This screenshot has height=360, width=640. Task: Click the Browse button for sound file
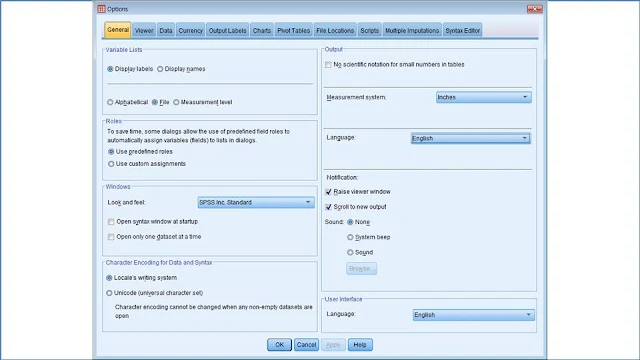click(361, 269)
